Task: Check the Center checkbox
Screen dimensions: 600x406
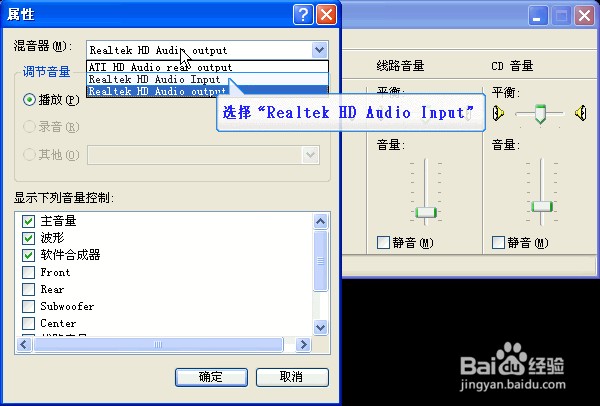Action: tap(28, 323)
